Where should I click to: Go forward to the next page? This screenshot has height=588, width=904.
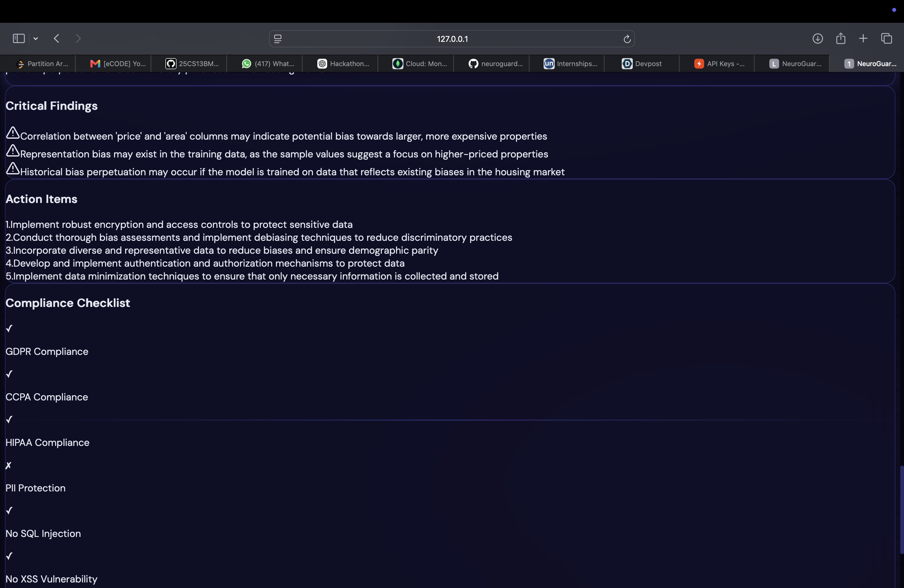point(78,38)
